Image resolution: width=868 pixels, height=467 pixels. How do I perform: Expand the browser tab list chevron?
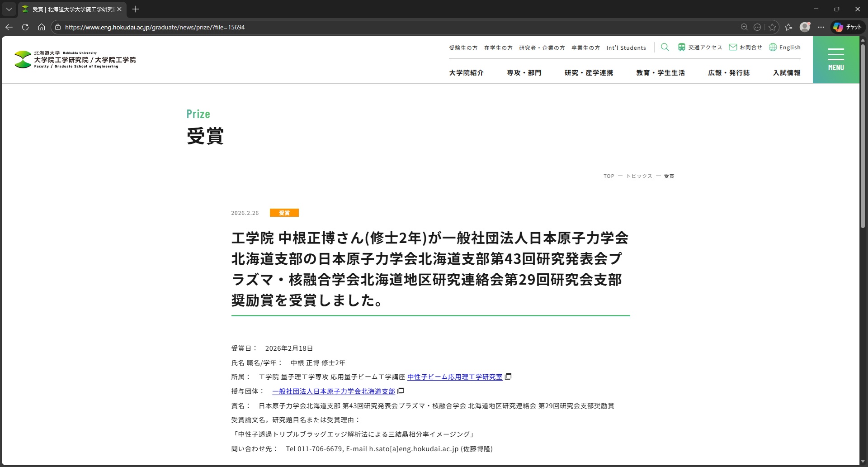click(9, 9)
